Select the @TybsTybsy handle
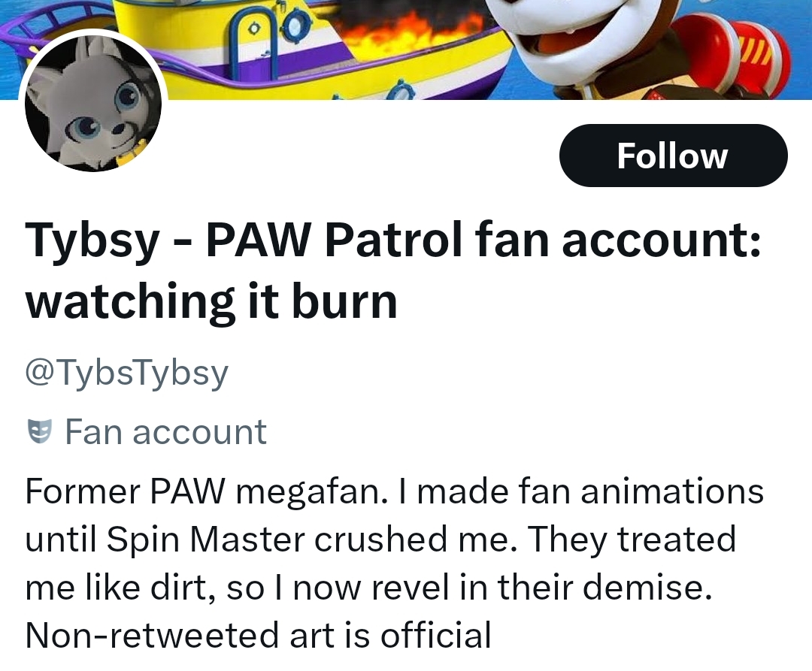The image size is (812, 671). [x=126, y=372]
